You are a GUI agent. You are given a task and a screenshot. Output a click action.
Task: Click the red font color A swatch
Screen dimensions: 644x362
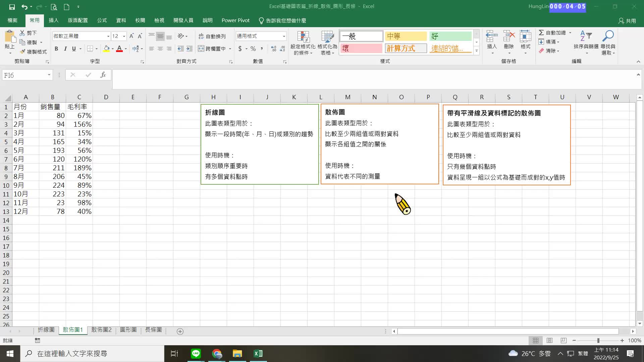click(x=119, y=49)
